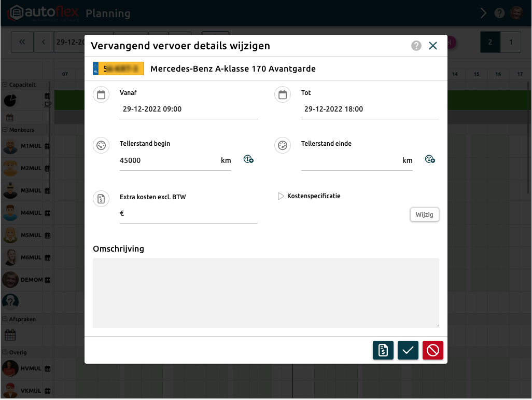Collapse the Capaciteit group

[5, 85]
